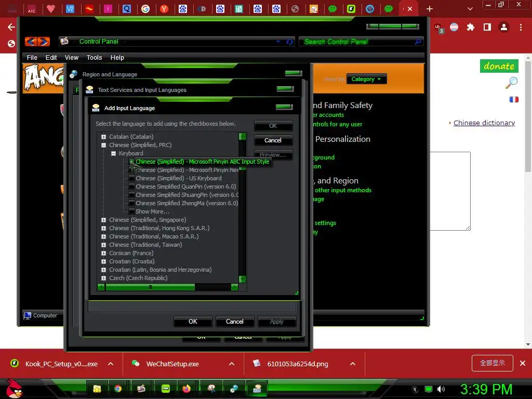Open the File menu
This screenshot has height=399, width=532.
point(32,57)
